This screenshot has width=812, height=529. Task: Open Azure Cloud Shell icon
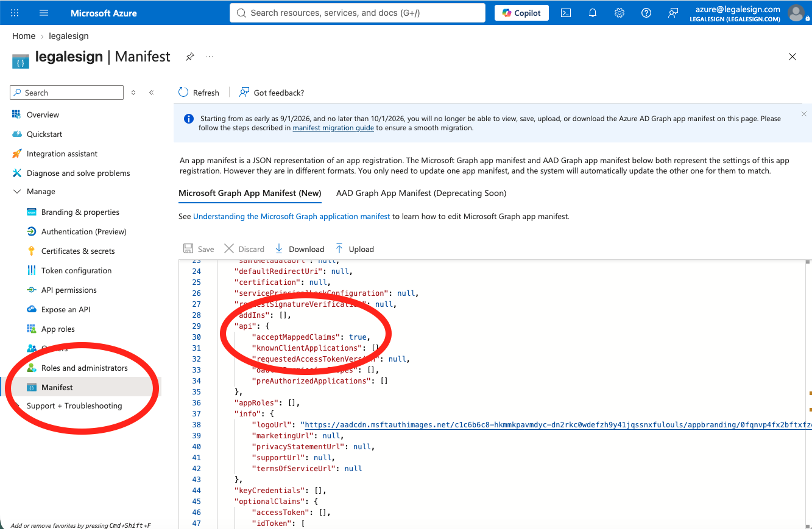click(x=566, y=13)
